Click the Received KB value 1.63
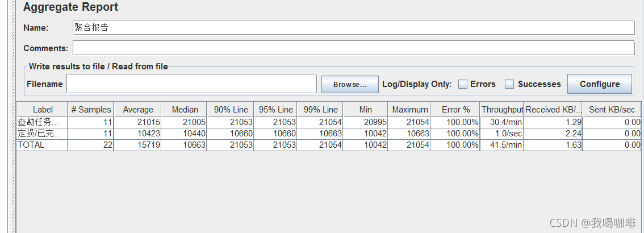 pos(574,145)
